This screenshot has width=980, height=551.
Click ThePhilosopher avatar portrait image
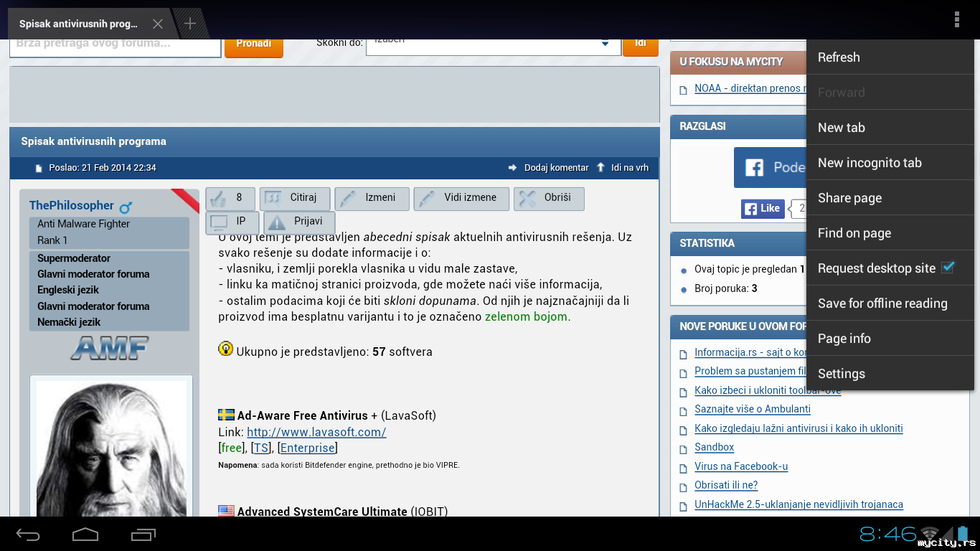[111, 448]
